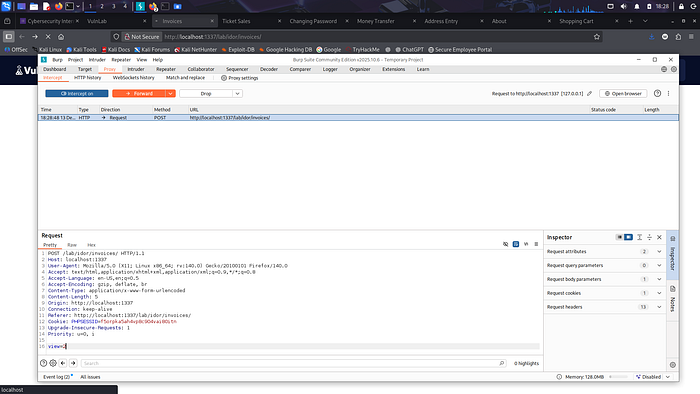Viewport: 700px width, 394px height.
Task: Switch request view to Raw
Action: tap(72, 245)
